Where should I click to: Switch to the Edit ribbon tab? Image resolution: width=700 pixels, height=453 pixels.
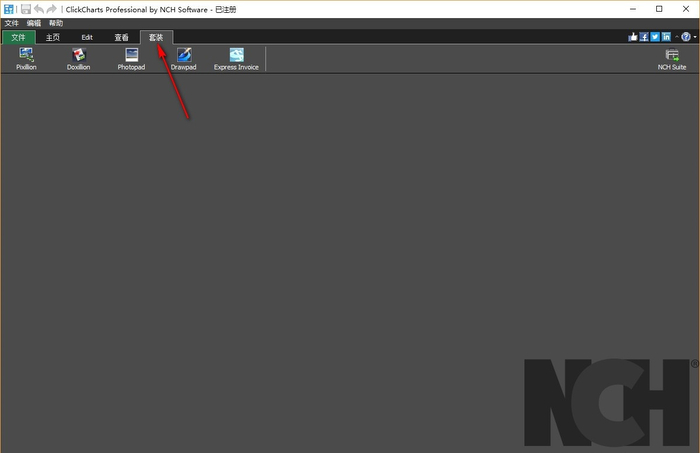[x=87, y=37]
